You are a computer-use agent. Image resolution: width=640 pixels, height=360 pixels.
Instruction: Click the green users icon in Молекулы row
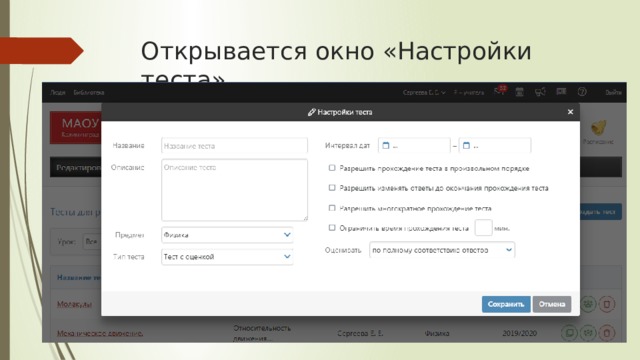[588, 304]
